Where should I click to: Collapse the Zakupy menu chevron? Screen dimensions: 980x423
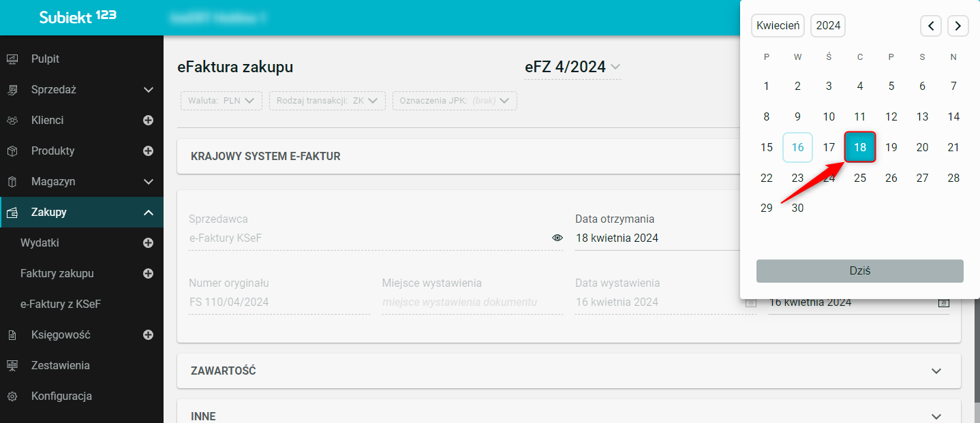pyautogui.click(x=149, y=213)
